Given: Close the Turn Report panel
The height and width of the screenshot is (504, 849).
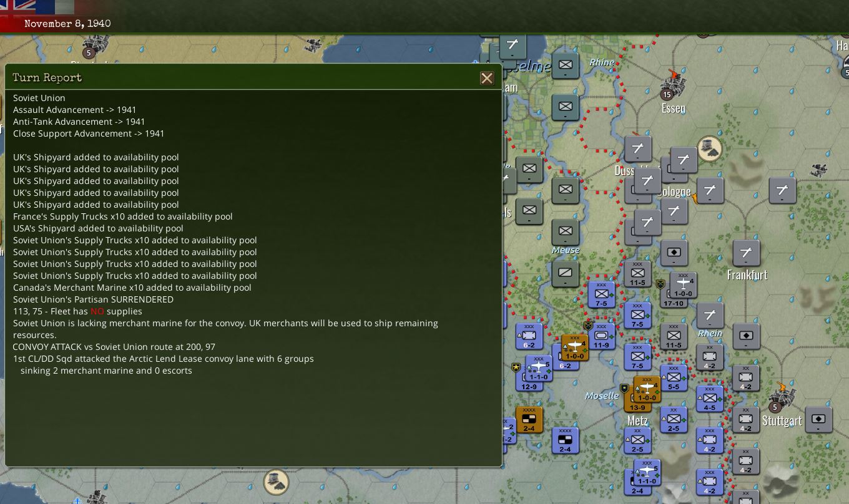Looking at the screenshot, I should click(x=487, y=78).
